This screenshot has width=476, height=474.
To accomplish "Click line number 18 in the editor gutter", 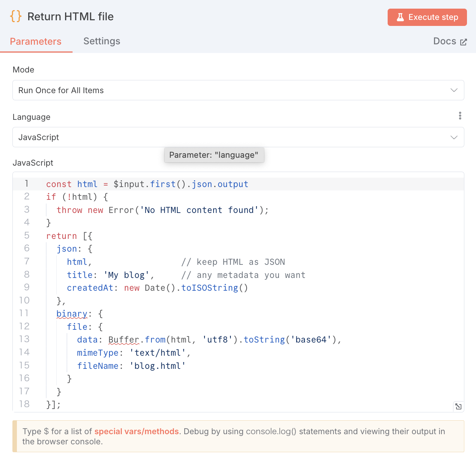I will (x=24, y=404).
